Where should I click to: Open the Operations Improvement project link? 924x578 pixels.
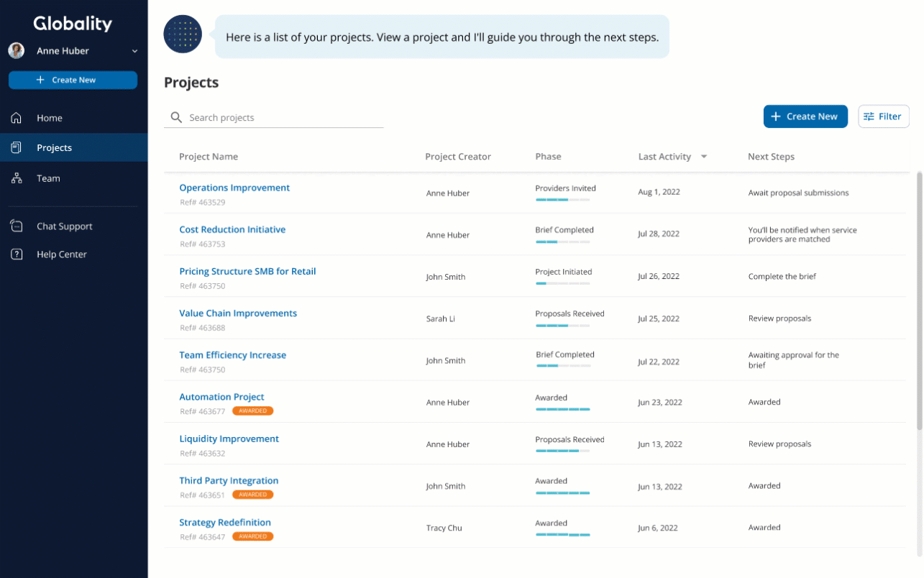234,187
